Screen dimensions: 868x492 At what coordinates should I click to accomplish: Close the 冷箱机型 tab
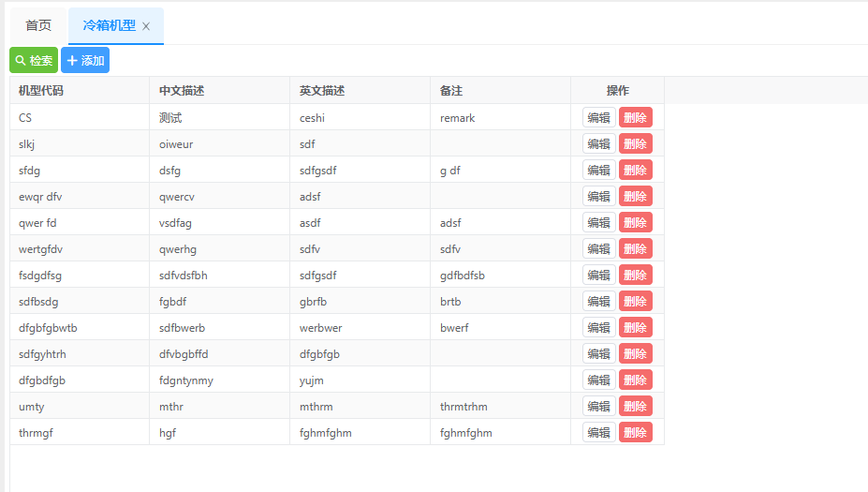point(146,27)
